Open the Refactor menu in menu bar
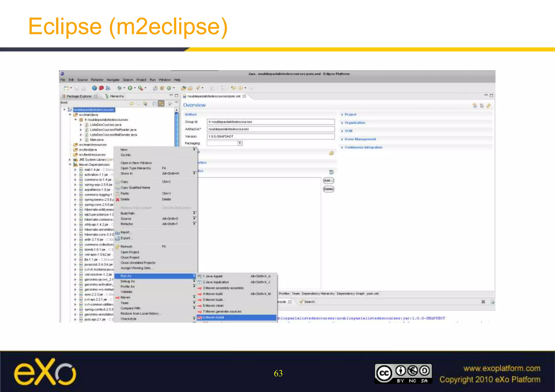The image size is (555, 392). 97,80
